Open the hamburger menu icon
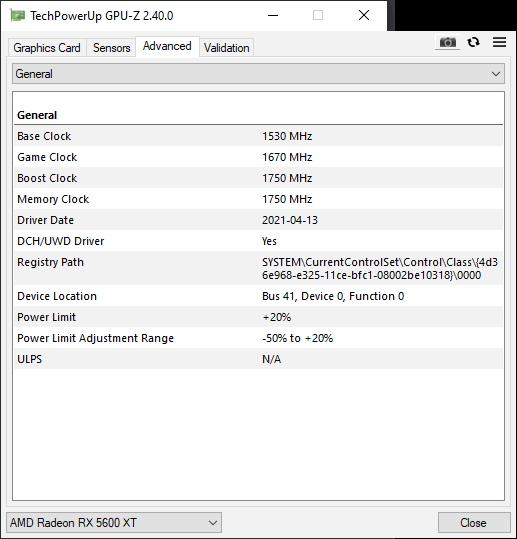Image resolution: width=517 pixels, height=539 pixels. 499,42
